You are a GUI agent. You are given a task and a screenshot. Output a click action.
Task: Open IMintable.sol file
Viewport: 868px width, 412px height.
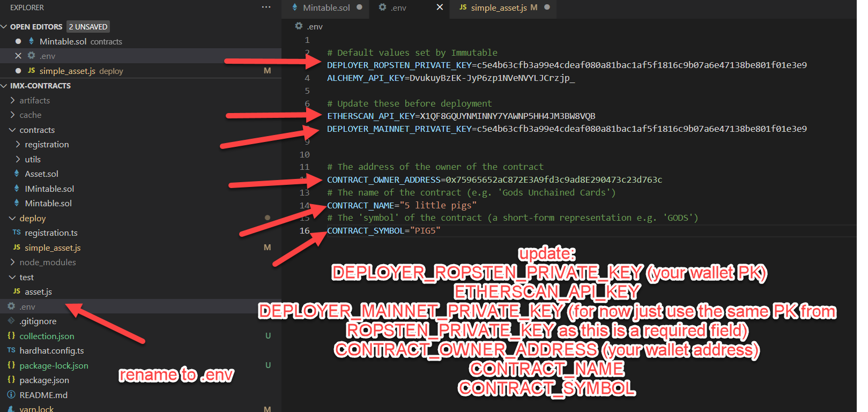pos(49,189)
